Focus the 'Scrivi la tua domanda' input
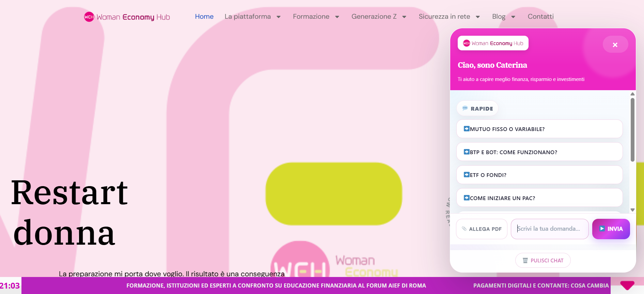The width and height of the screenshot is (644, 294). [550, 229]
